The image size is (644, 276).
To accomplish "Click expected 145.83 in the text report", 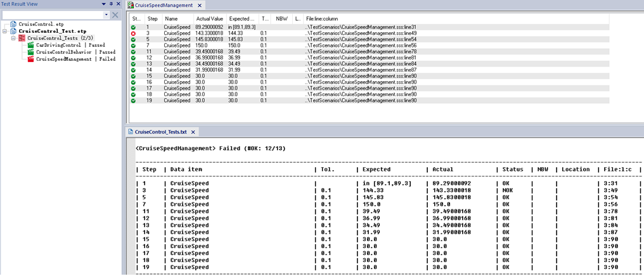I will (x=373, y=198).
